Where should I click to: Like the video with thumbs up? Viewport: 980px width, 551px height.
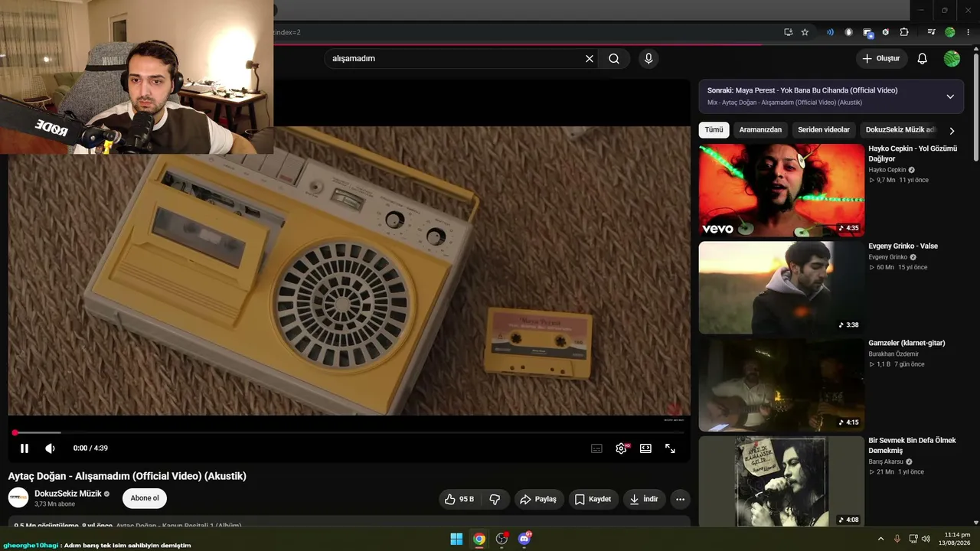(459, 499)
